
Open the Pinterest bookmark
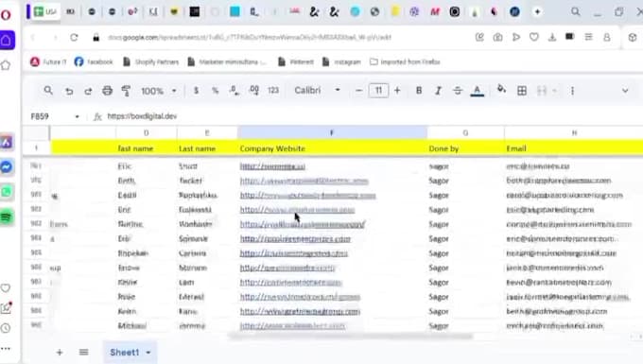point(296,61)
